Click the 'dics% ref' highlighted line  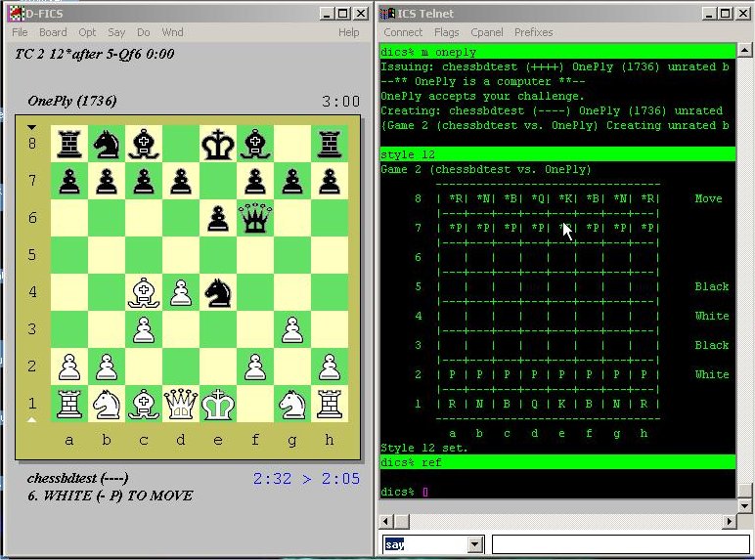557,462
